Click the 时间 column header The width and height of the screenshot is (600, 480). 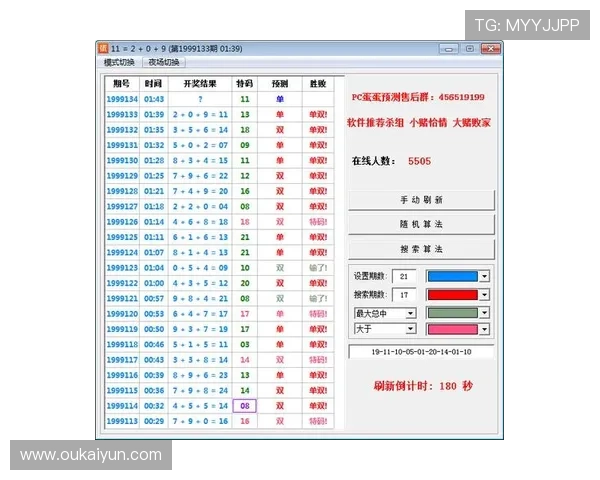click(154, 83)
